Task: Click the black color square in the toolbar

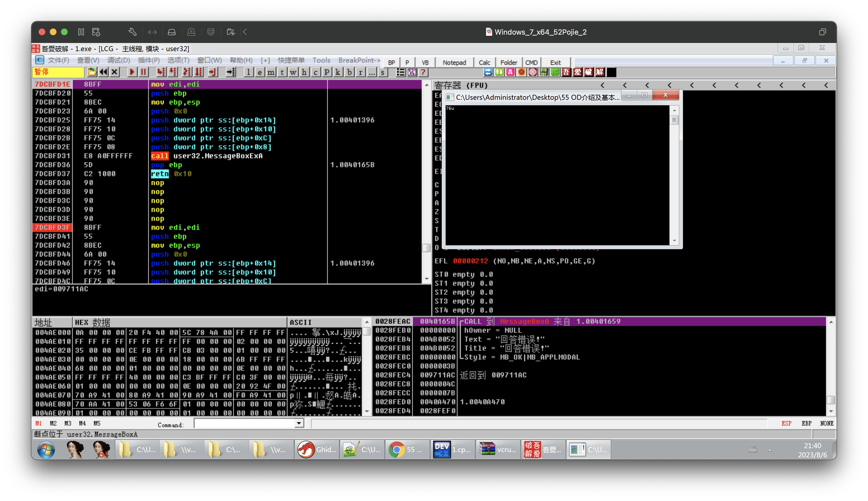Action: click(611, 72)
